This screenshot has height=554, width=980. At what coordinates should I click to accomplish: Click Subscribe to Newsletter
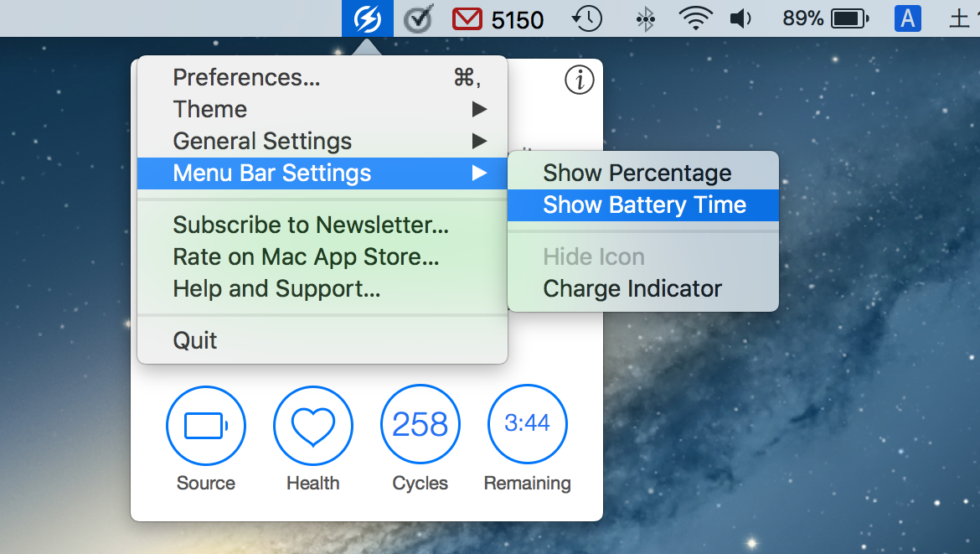(311, 225)
